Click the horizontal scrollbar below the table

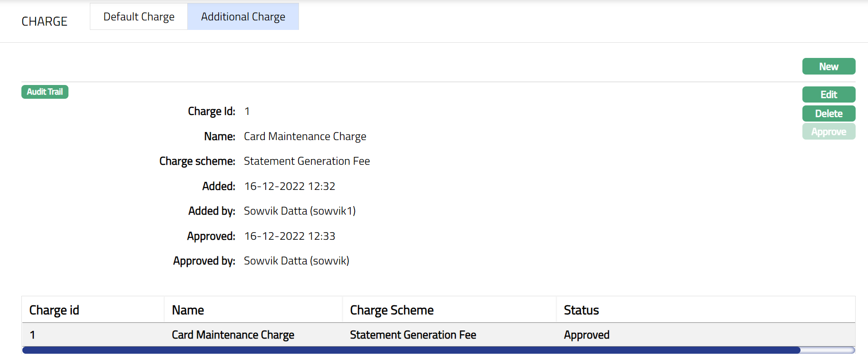click(x=411, y=350)
